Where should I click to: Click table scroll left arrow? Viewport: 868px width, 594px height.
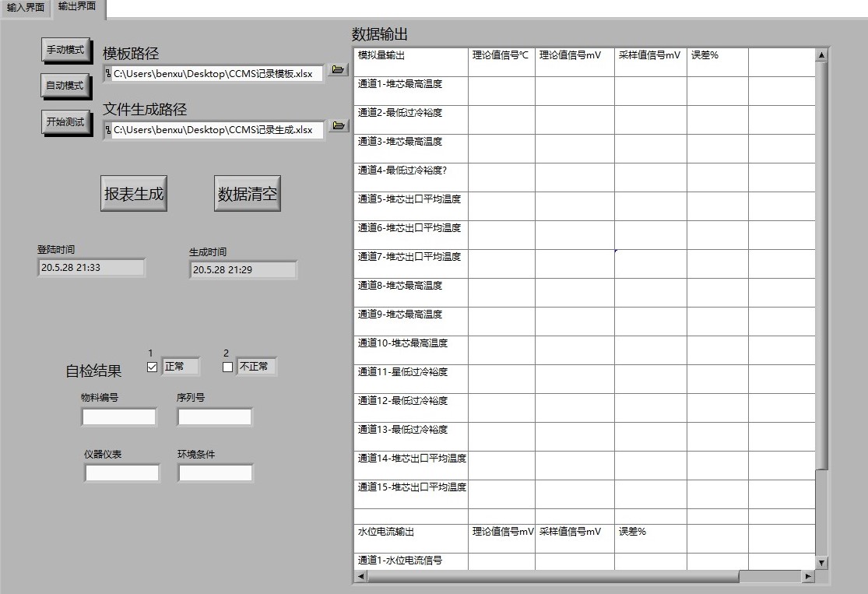360,577
